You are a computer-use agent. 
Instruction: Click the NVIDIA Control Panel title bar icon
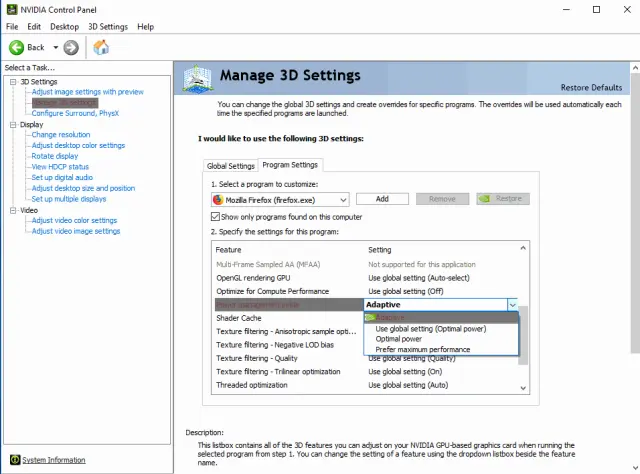pos(10,8)
